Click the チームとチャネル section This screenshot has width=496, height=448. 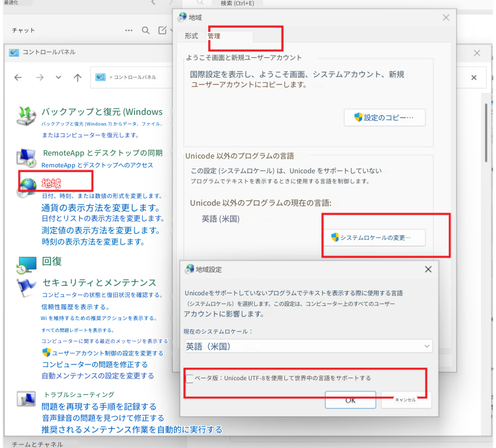pyautogui.click(x=37, y=444)
